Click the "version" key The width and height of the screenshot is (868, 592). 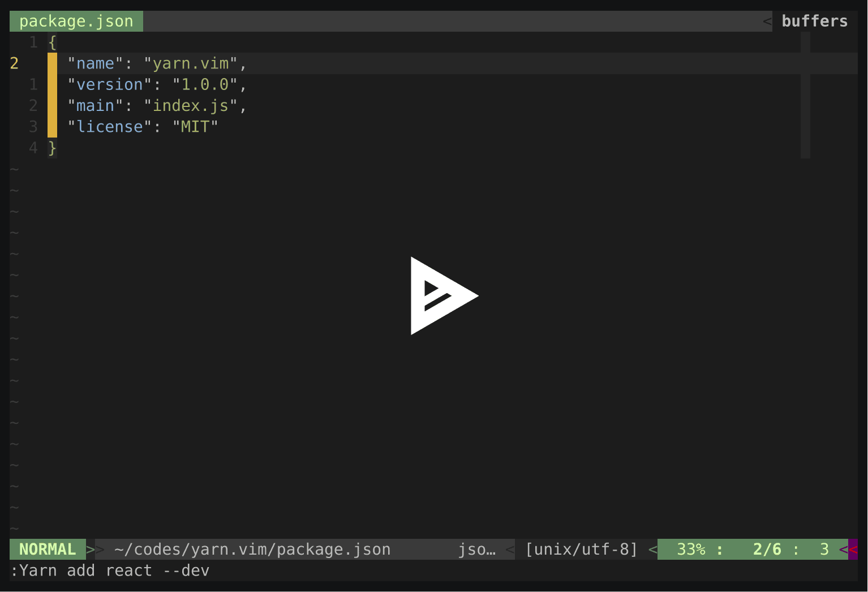tap(110, 84)
